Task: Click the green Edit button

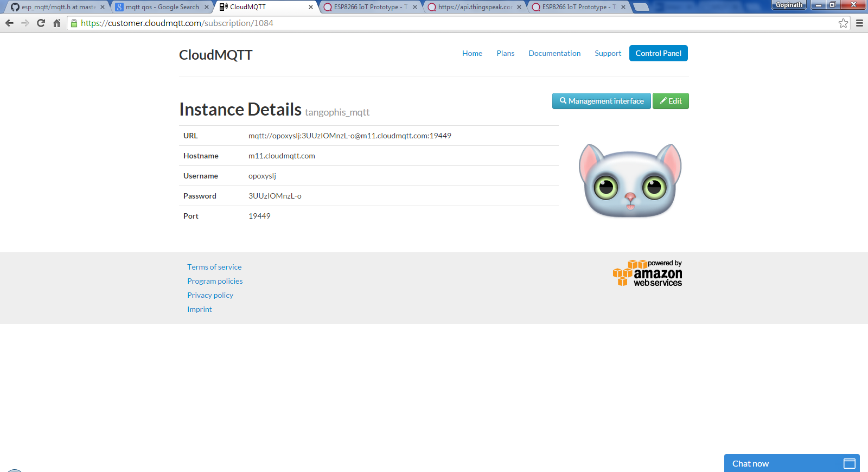Action: pos(671,101)
